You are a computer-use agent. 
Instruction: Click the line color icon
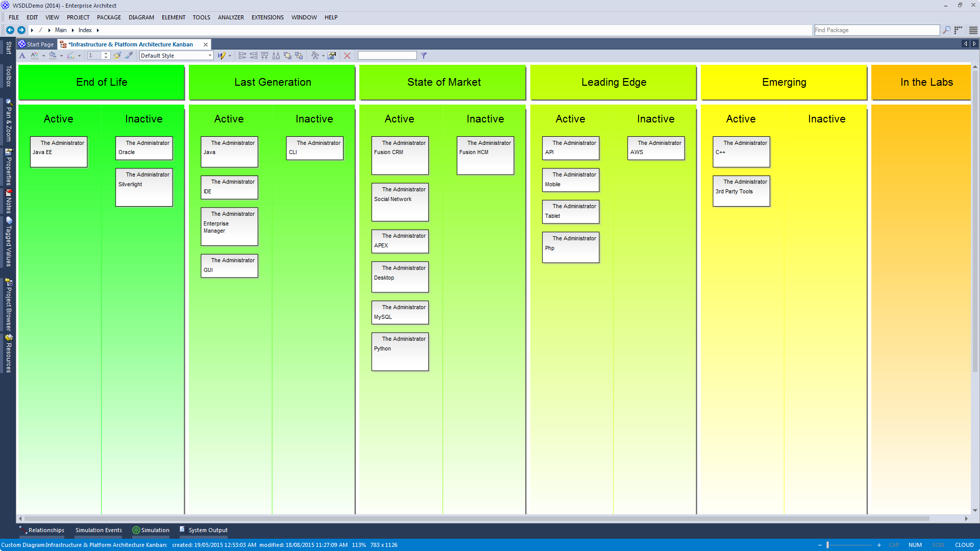70,56
